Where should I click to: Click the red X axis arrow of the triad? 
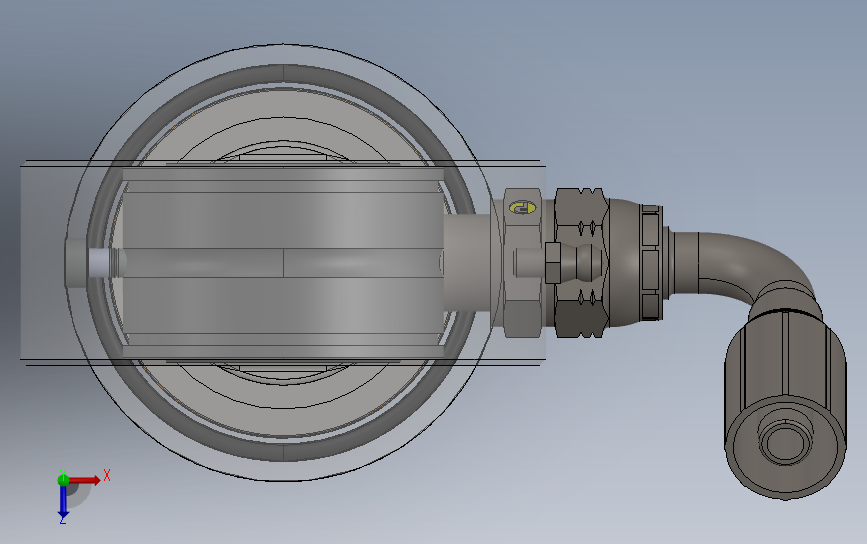(x=84, y=480)
